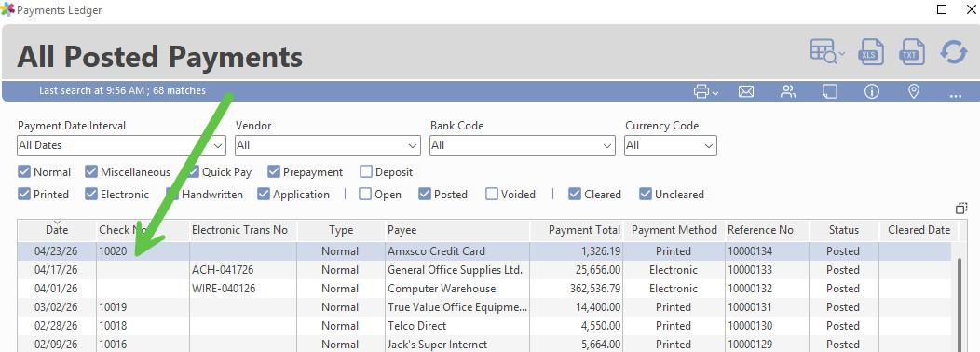
Task: Uncheck the Normal payment type
Action: pos(24,172)
